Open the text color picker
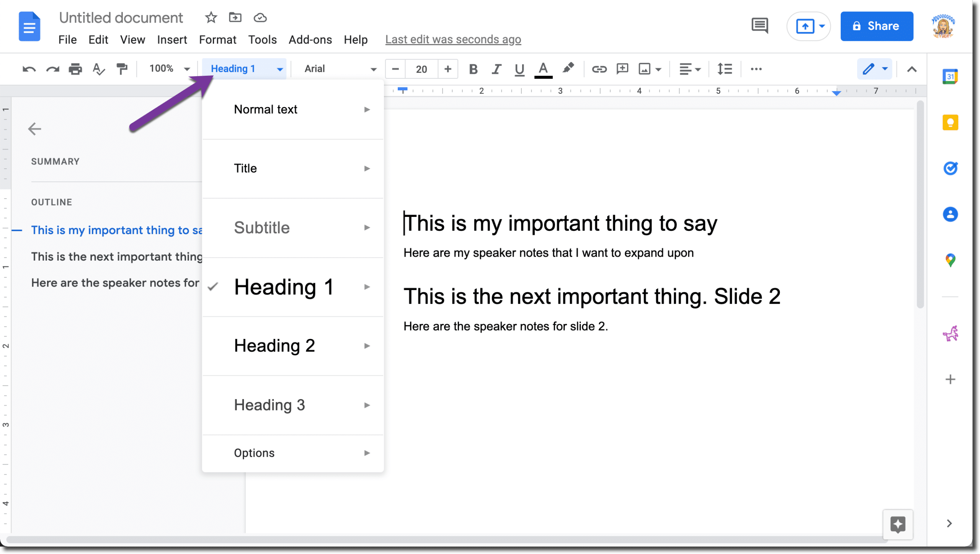 (x=542, y=69)
